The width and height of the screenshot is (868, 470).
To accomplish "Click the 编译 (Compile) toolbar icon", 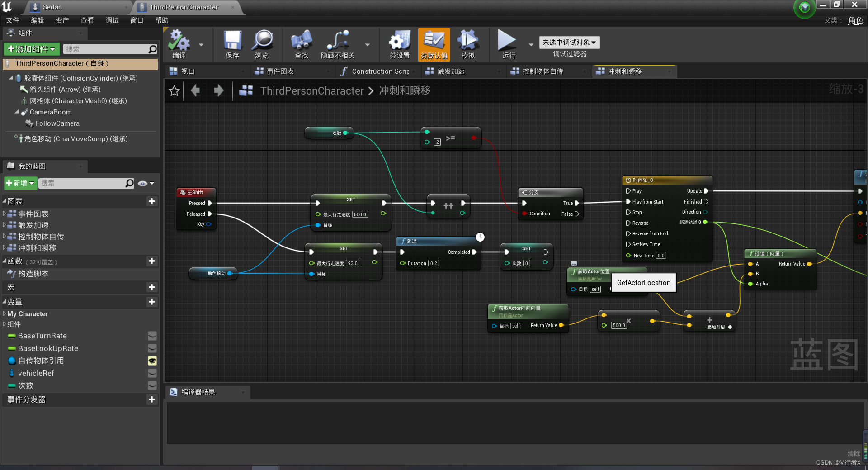I will point(179,40).
